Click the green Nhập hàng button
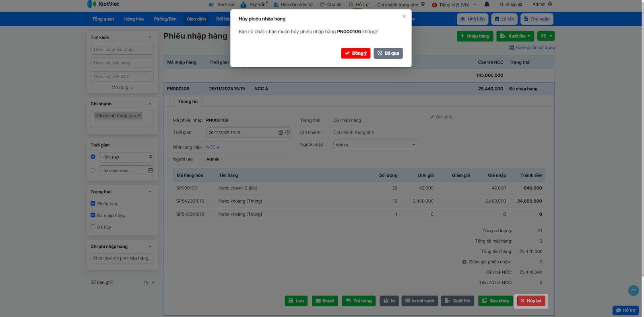 tap(475, 36)
